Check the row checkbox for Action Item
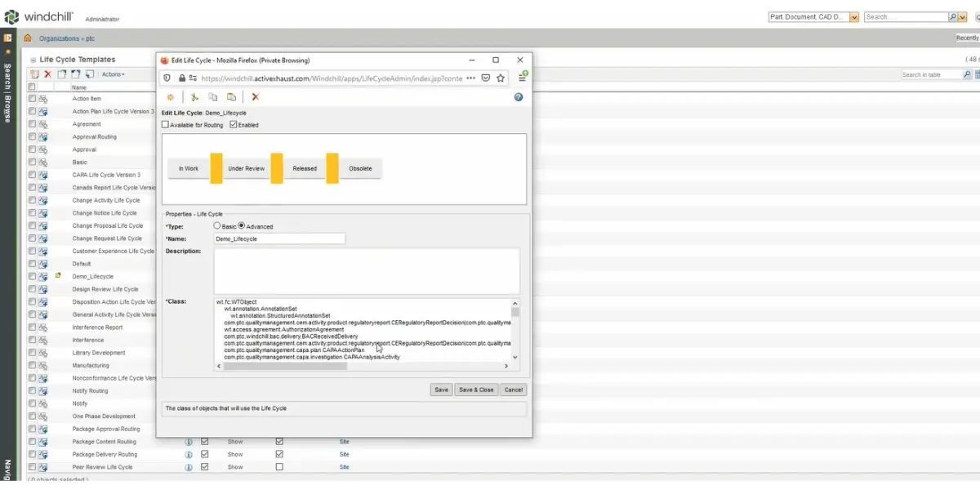Image resolution: width=980 pixels, height=490 pixels. click(x=32, y=99)
